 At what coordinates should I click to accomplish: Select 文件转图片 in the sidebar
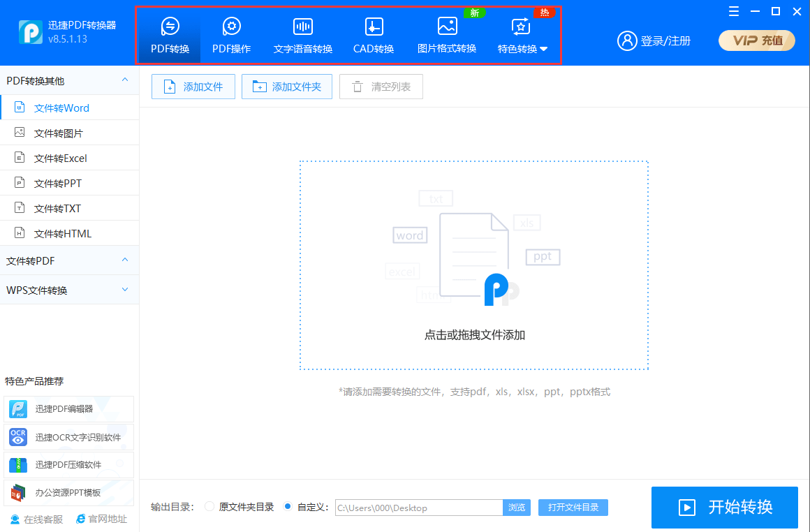(x=63, y=132)
